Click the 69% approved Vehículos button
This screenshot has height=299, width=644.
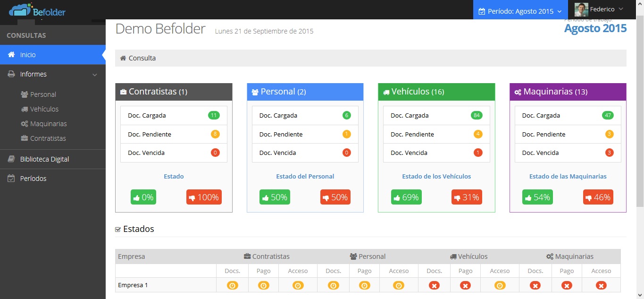(x=406, y=197)
